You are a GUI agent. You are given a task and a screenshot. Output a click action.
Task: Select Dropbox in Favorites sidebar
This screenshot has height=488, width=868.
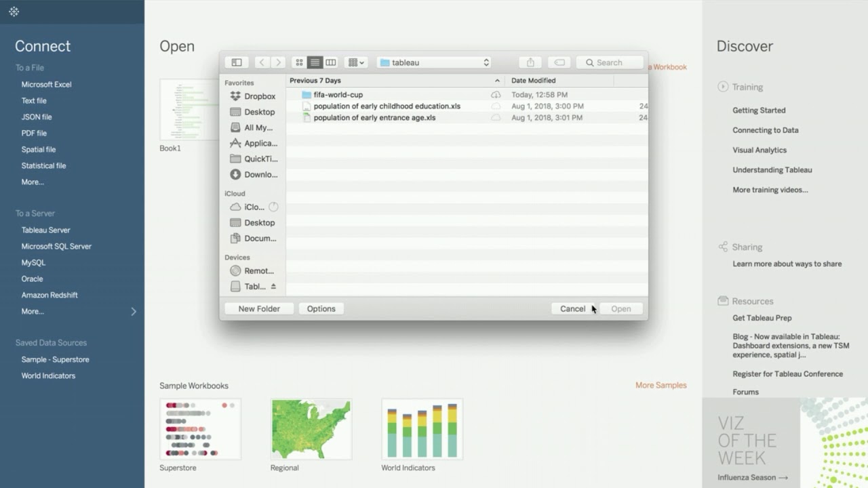(252, 96)
